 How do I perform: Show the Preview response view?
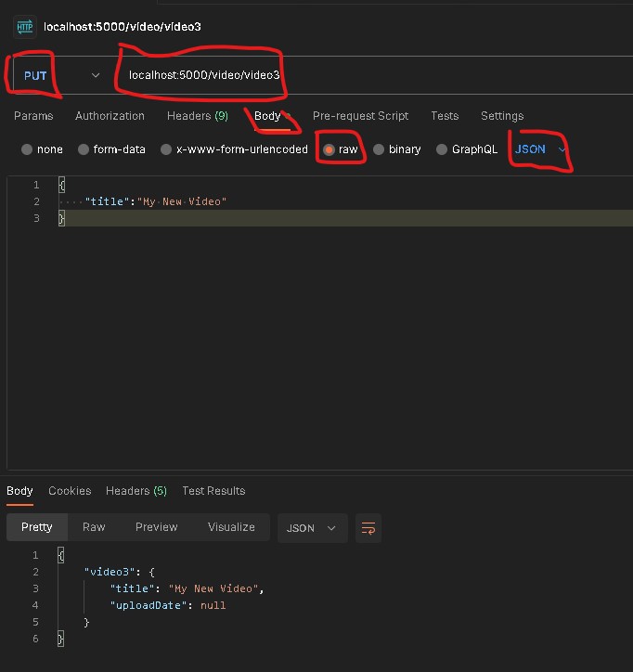point(156,527)
